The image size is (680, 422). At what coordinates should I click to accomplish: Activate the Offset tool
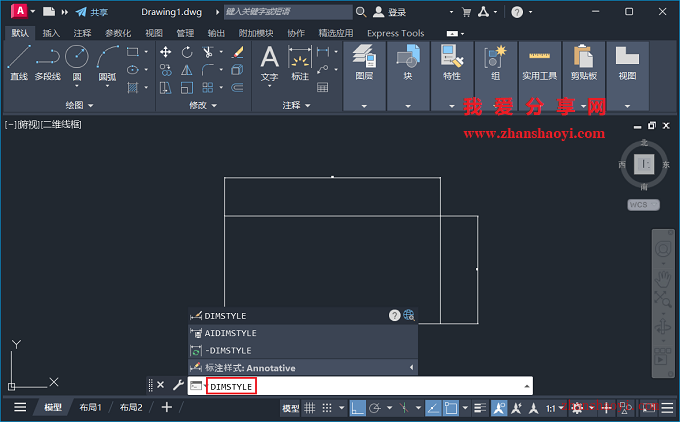pos(237,88)
